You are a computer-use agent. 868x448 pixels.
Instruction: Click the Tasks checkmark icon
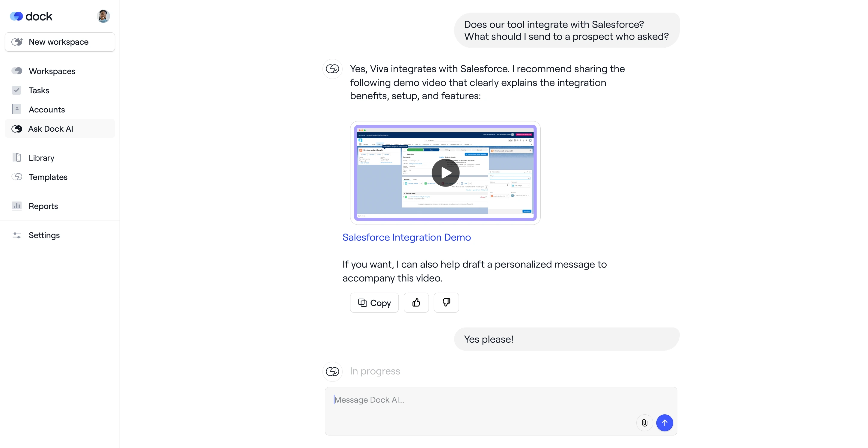pyautogui.click(x=16, y=90)
